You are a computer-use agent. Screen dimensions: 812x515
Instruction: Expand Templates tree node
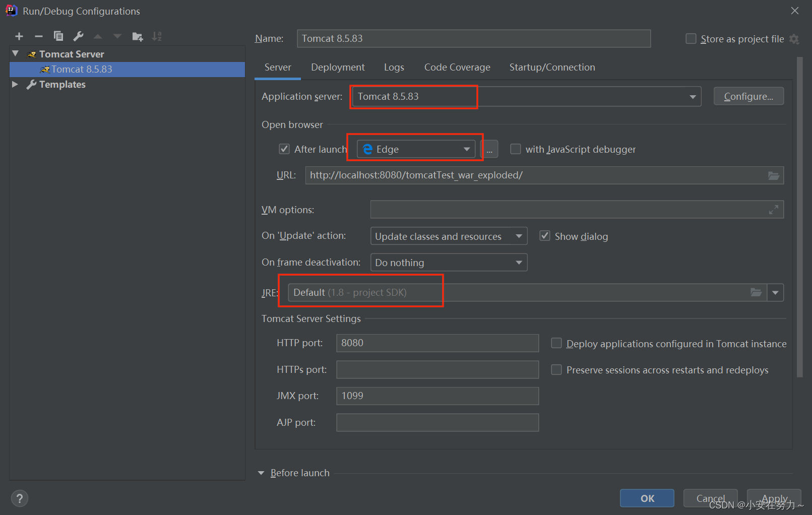pos(15,84)
